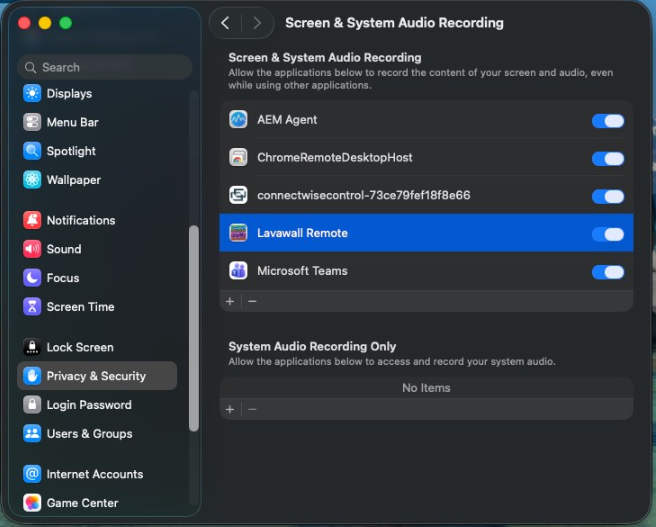Click the AEM Agent app icon
Screen dimensions: 656x527
pos(238,120)
